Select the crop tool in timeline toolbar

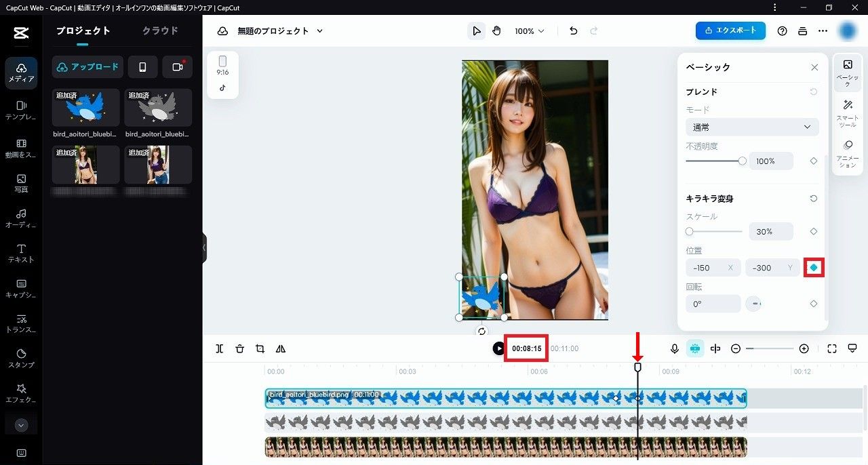pos(260,348)
